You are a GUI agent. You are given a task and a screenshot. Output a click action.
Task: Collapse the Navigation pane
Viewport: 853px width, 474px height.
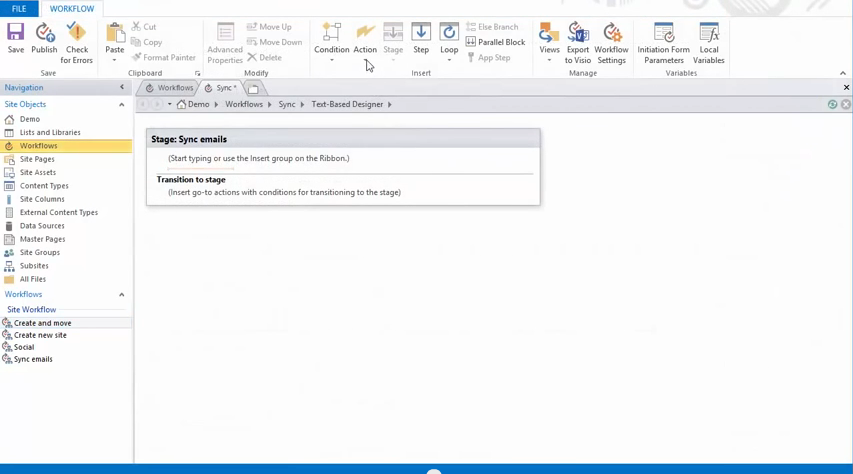122,87
